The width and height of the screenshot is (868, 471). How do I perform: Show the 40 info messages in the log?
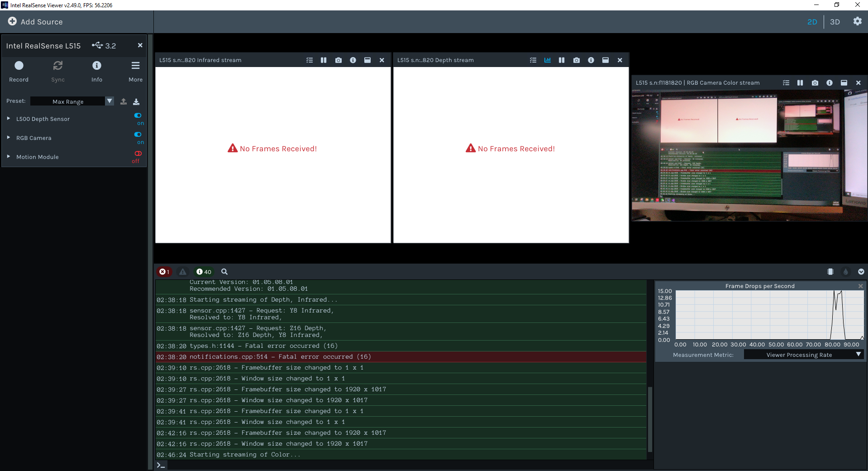click(x=203, y=272)
